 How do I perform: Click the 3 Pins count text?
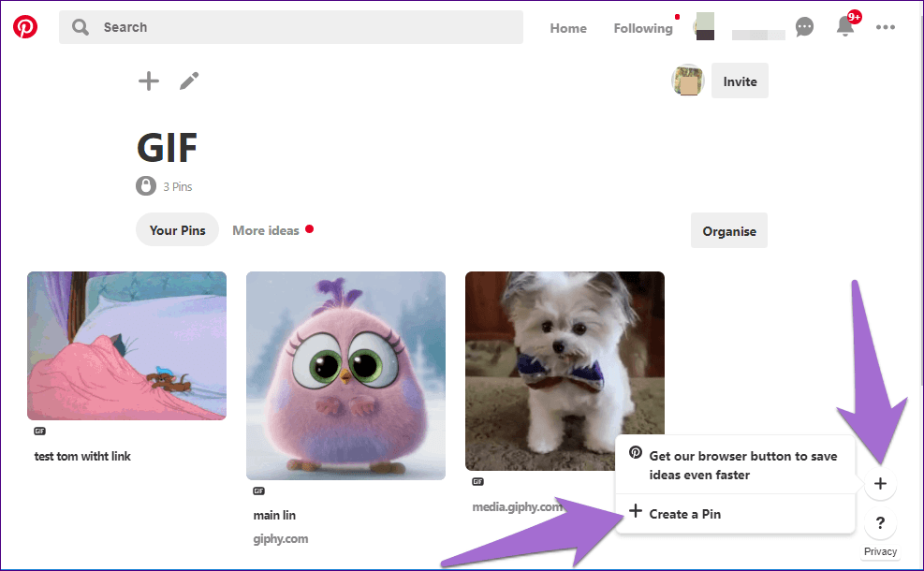click(x=177, y=187)
